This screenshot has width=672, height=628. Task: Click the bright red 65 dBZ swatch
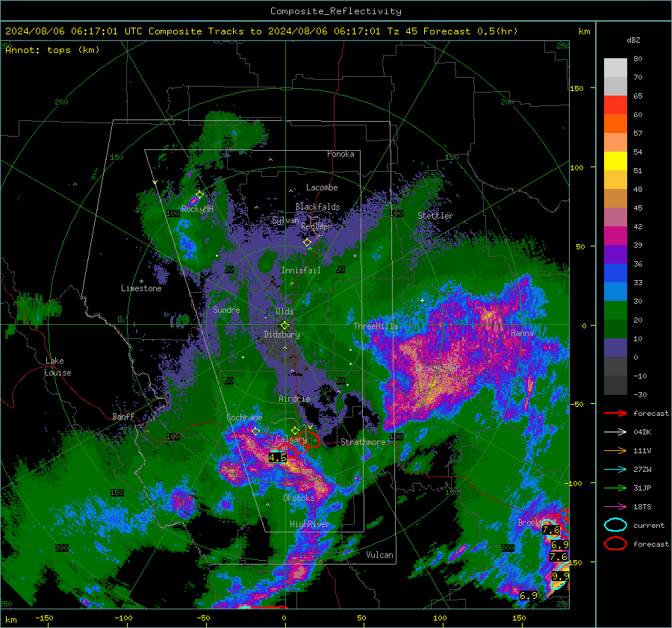click(x=615, y=105)
